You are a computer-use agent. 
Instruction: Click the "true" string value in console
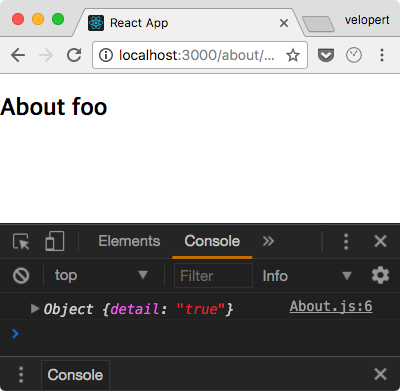201,309
